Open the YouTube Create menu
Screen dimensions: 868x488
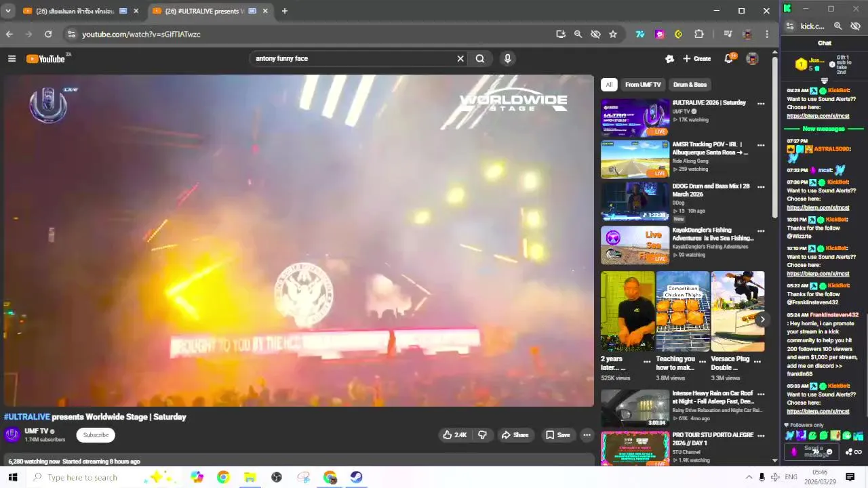[x=697, y=59]
